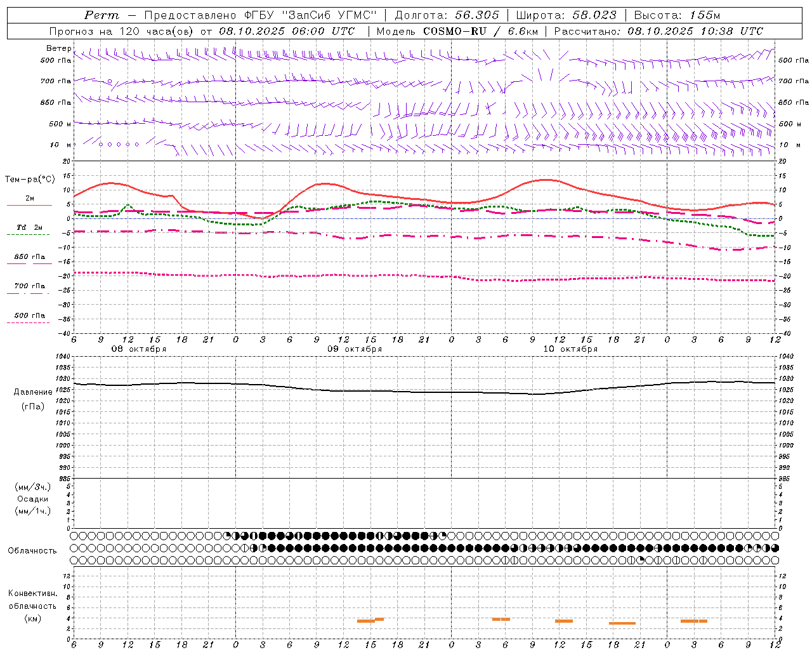Click the 'Облачность' cloud cover label
This screenshot has height=650, width=812.
[x=32, y=551]
